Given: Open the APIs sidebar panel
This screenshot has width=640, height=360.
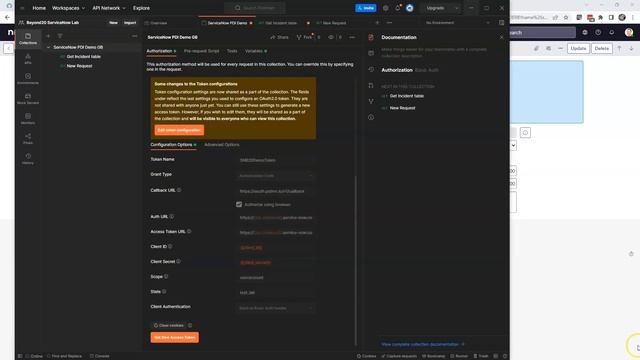Looking at the screenshot, I should (28, 58).
